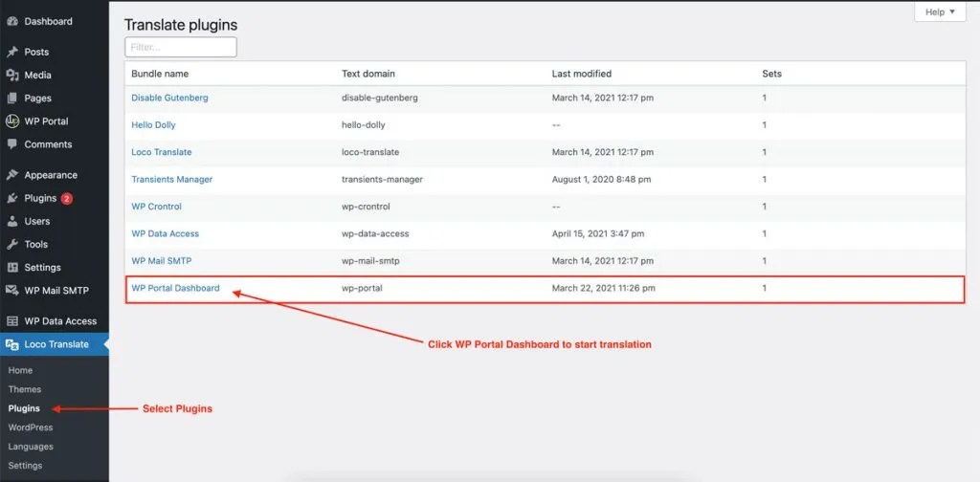The width and height of the screenshot is (980, 482).
Task: Click the Posts pushpin icon
Action: coord(11,52)
